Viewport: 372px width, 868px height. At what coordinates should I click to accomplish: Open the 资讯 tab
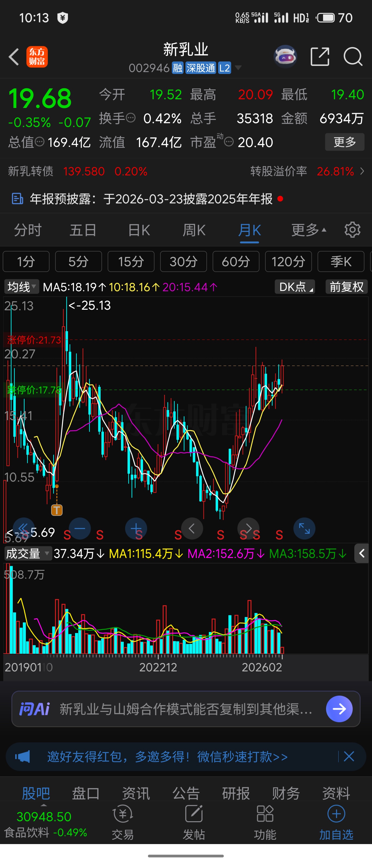click(136, 793)
